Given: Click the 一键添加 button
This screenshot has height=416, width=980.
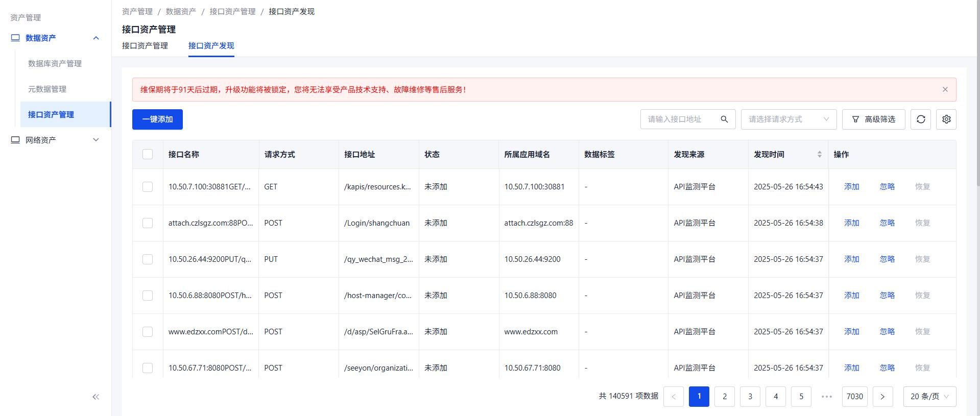Looking at the screenshot, I should pos(157,119).
